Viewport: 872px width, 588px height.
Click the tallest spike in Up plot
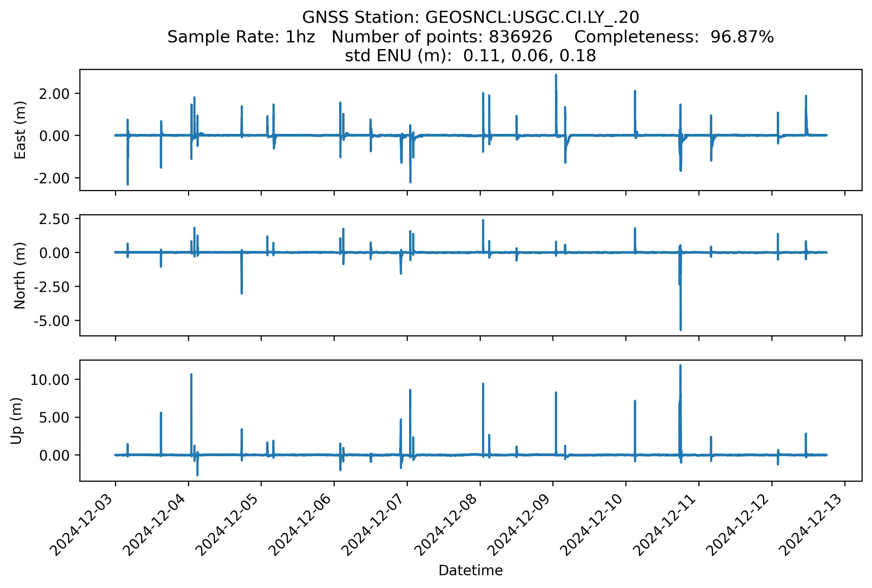(x=680, y=367)
